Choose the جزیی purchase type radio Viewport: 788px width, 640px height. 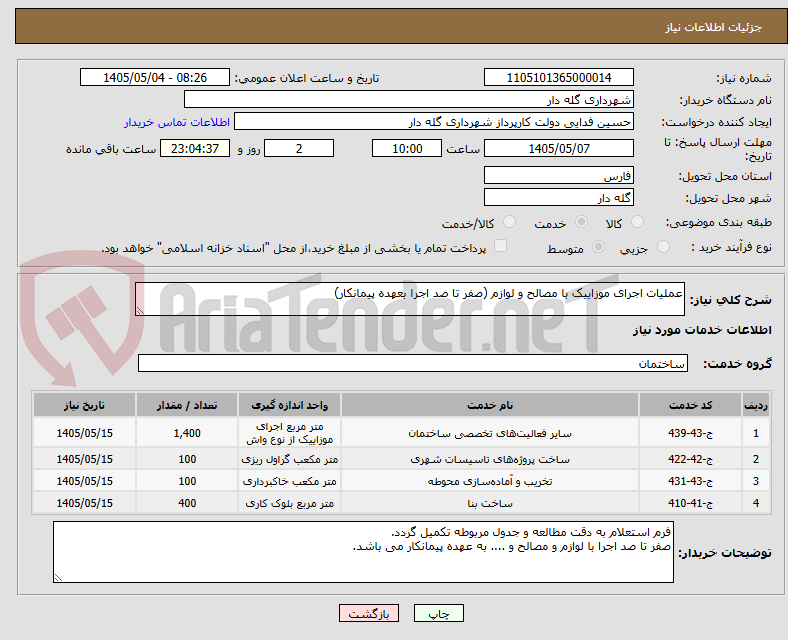click(x=663, y=247)
